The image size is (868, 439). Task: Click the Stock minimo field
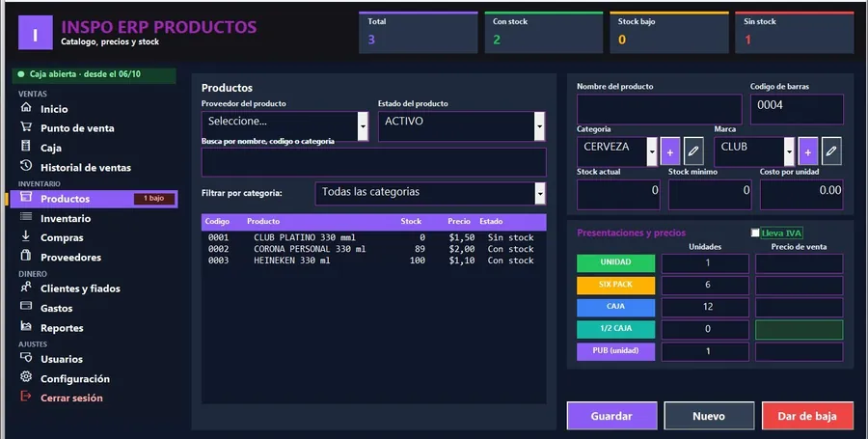coord(710,195)
